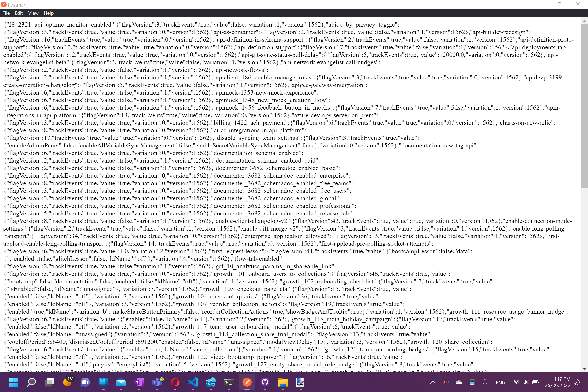The width and height of the screenshot is (588, 392).
Task: Open the ENG language switcher
Action: [500, 382]
